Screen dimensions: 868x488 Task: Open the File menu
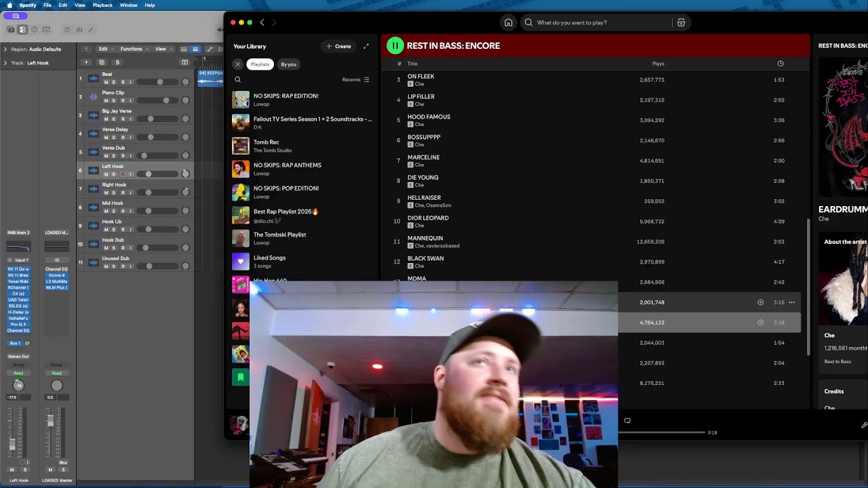47,5
